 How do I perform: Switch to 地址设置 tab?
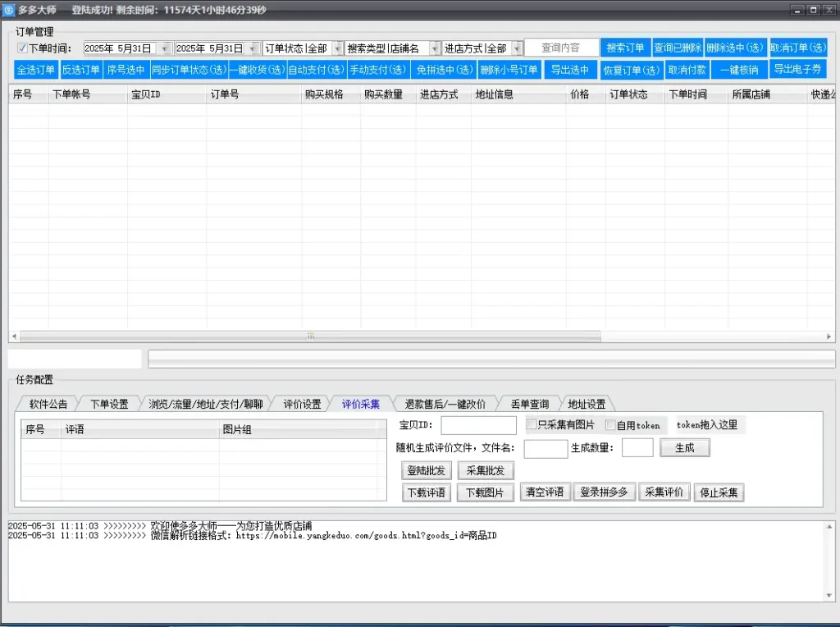[587, 404]
